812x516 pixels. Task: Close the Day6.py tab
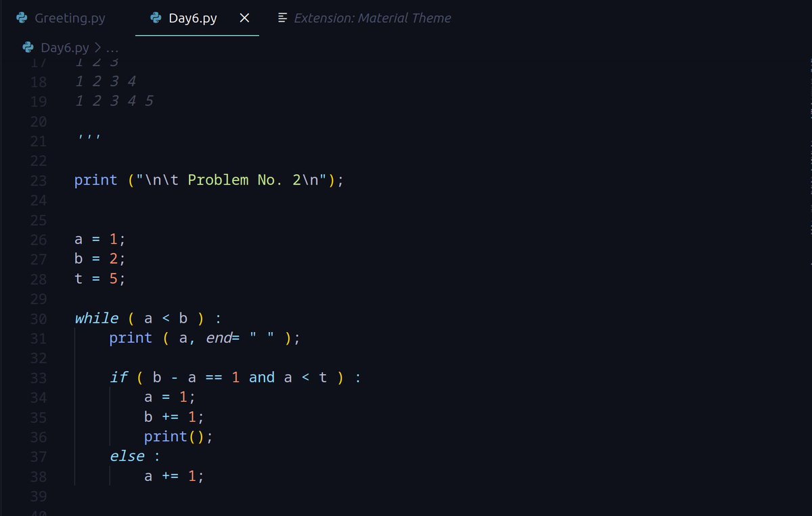244,18
